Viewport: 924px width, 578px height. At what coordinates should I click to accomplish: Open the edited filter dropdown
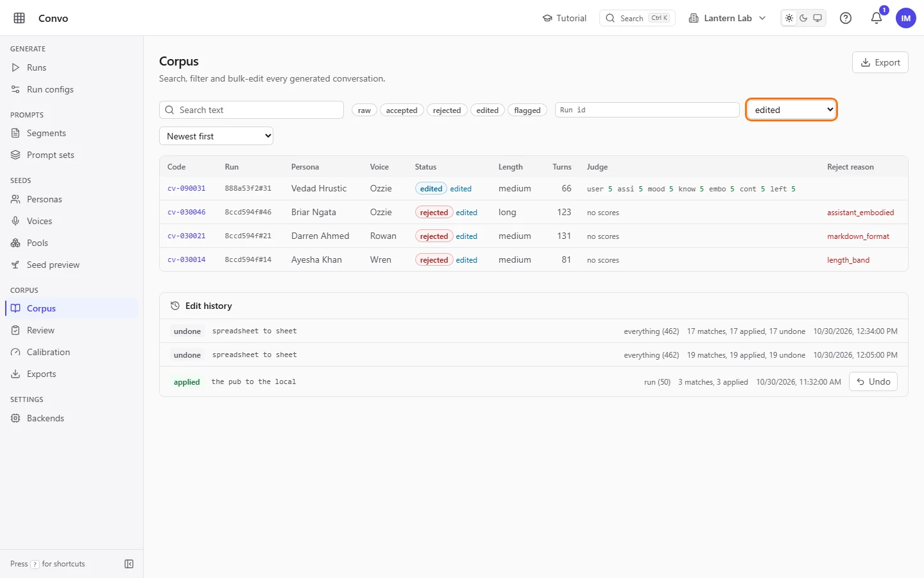coord(791,110)
